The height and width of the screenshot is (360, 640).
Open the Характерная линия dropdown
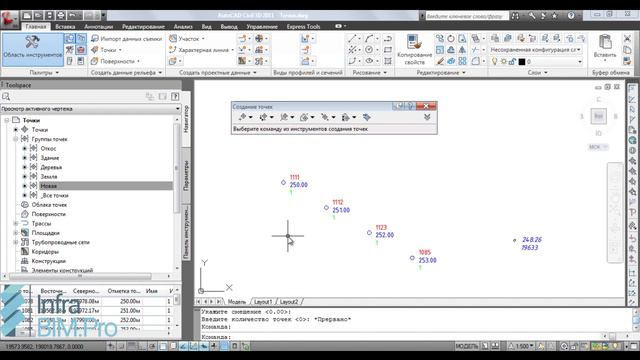pos(201,50)
